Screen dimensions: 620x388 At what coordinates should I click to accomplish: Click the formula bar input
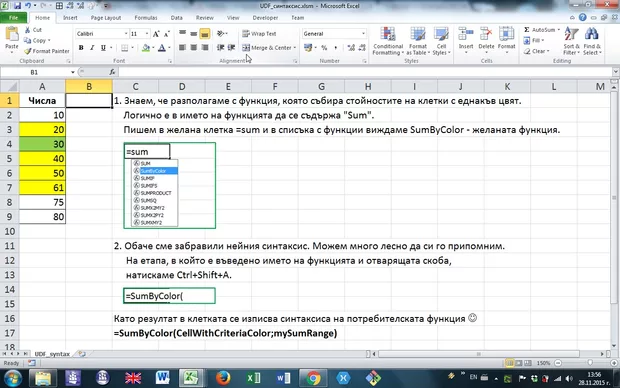(365, 72)
